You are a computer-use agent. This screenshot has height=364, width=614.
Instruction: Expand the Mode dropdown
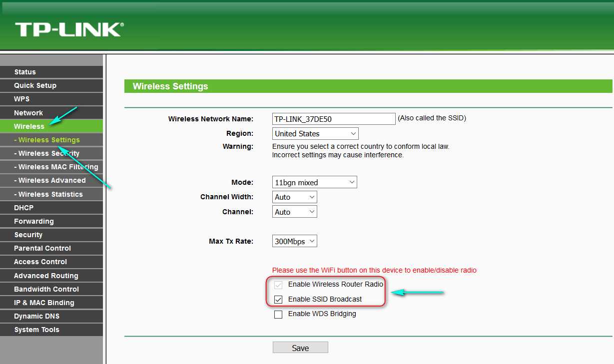click(315, 182)
